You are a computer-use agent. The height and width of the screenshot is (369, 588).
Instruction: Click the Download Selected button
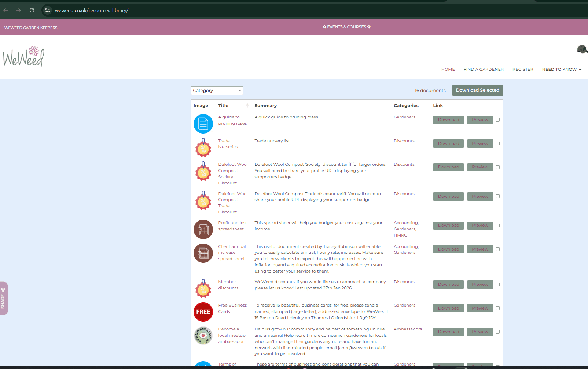click(478, 90)
